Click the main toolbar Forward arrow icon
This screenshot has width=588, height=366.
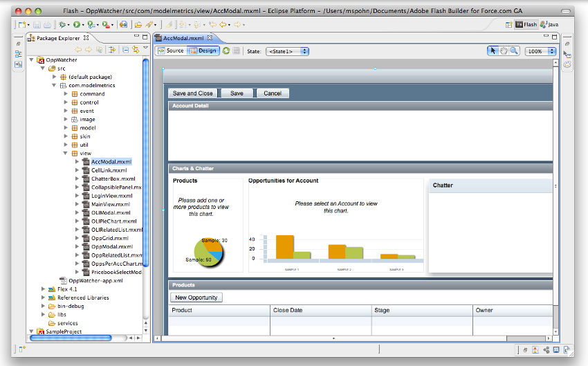tap(237, 25)
